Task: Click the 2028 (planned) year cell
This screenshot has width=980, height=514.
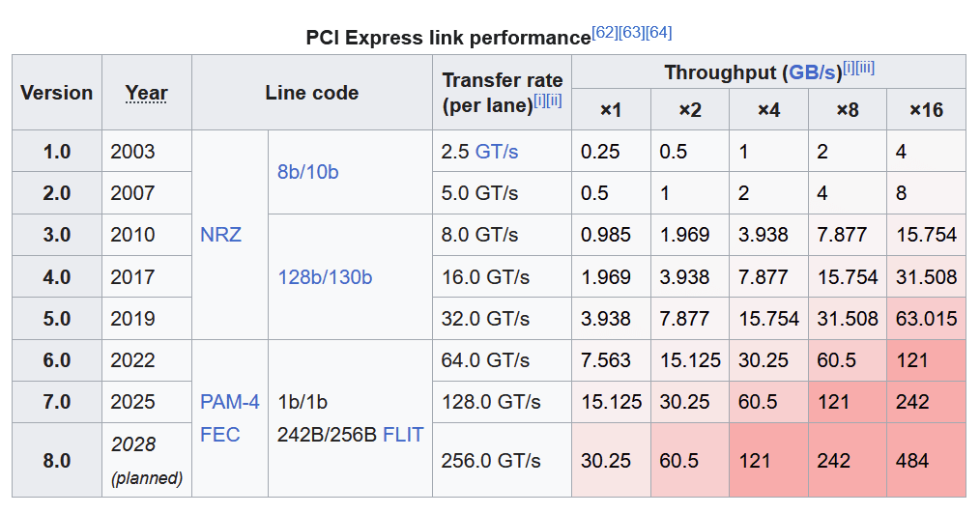Action: click(146, 460)
